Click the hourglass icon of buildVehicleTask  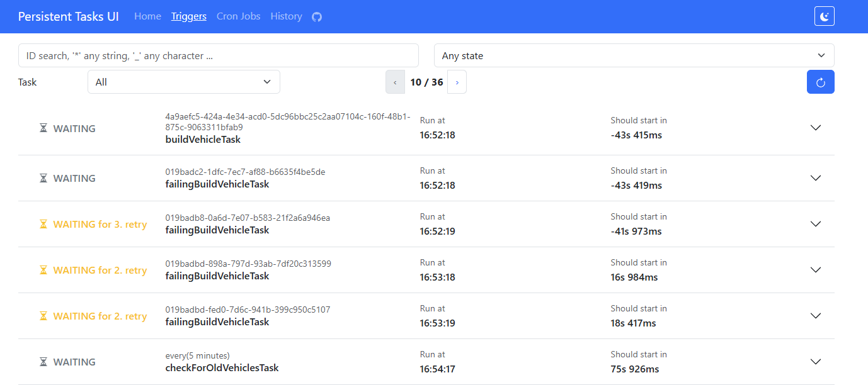click(x=43, y=128)
